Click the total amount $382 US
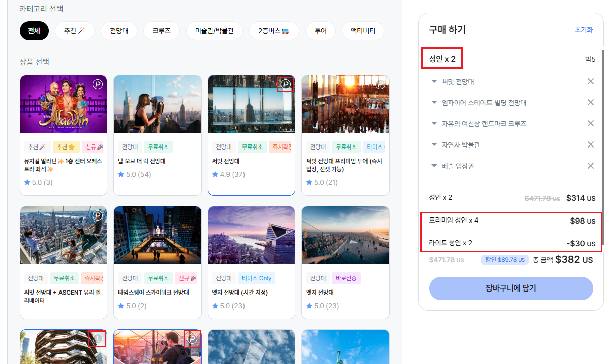611x364 pixels. pyautogui.click(x=574, y=260)
